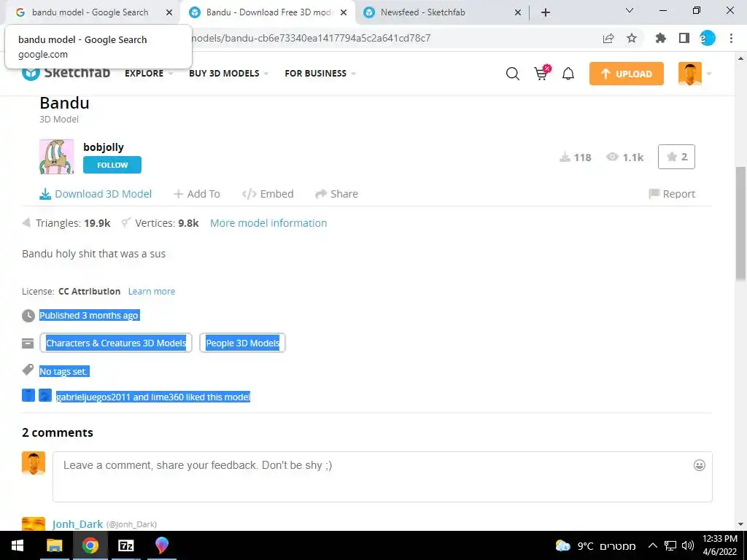
Task: Open the Chrome profile avatar
Action: coord(708,38)
